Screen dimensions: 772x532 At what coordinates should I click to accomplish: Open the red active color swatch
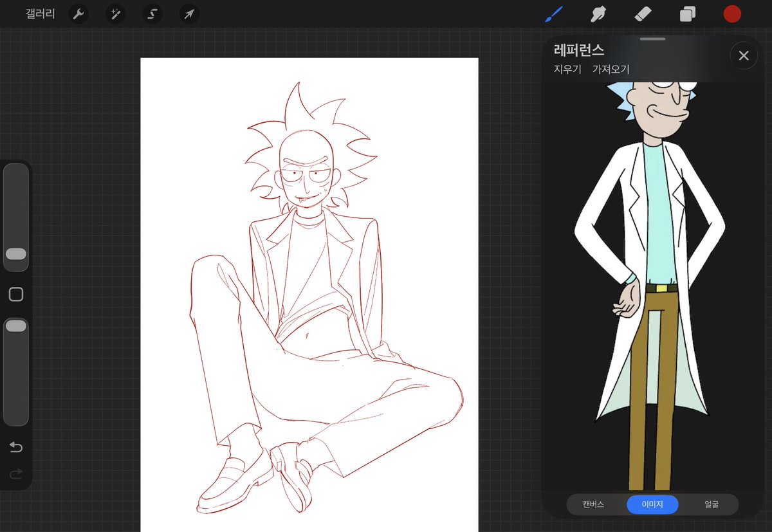click(732, 14)
